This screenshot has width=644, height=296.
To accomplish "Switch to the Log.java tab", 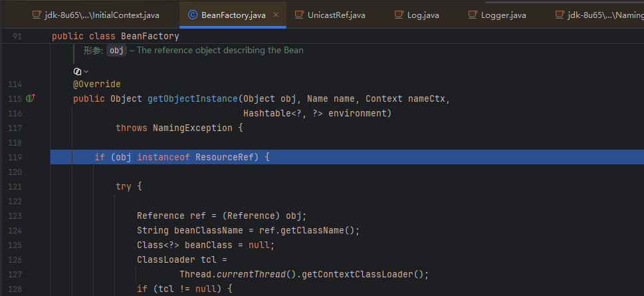I will coord(417,15).
